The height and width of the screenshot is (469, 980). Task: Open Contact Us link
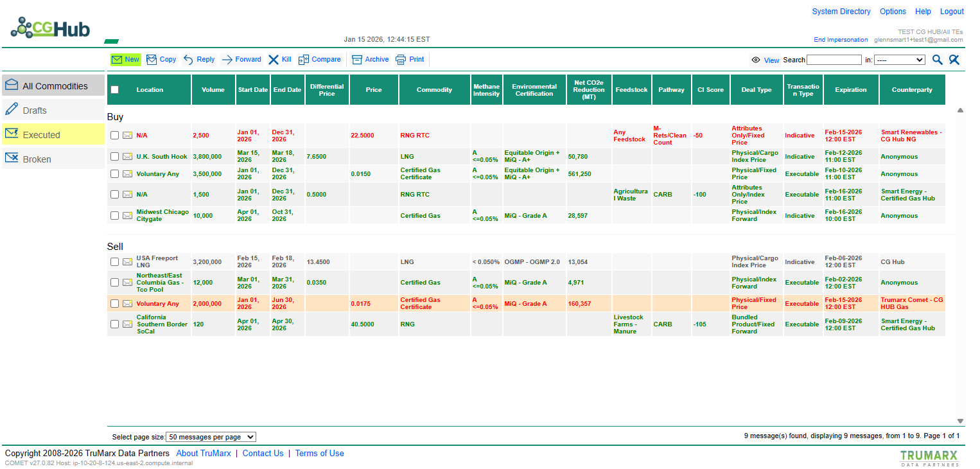point(263,453)
